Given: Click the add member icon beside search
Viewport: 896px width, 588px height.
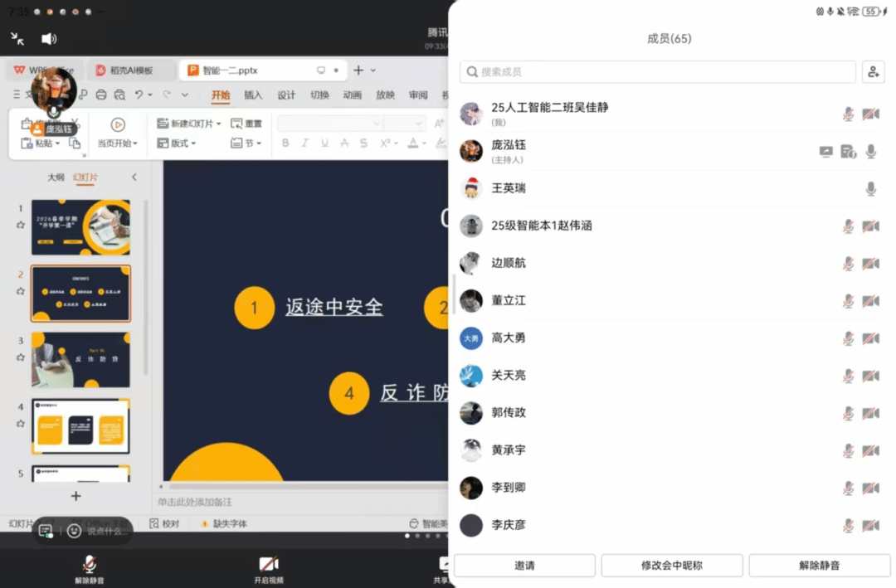Looking at the screenshot, I should [x=873, y=72].
